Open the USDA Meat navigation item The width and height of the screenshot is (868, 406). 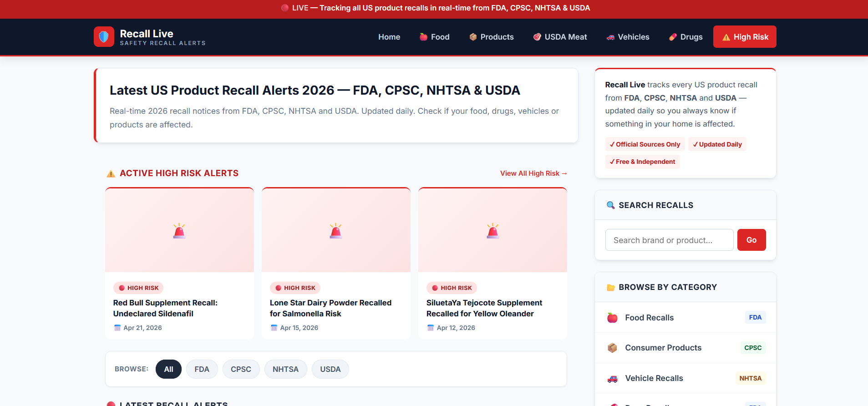pos(560,37)
